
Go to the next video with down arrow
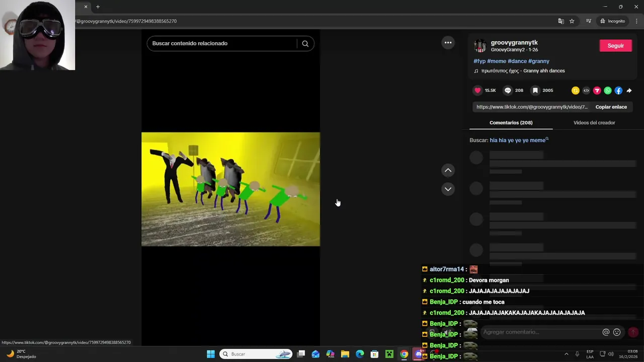coord(448,189)
